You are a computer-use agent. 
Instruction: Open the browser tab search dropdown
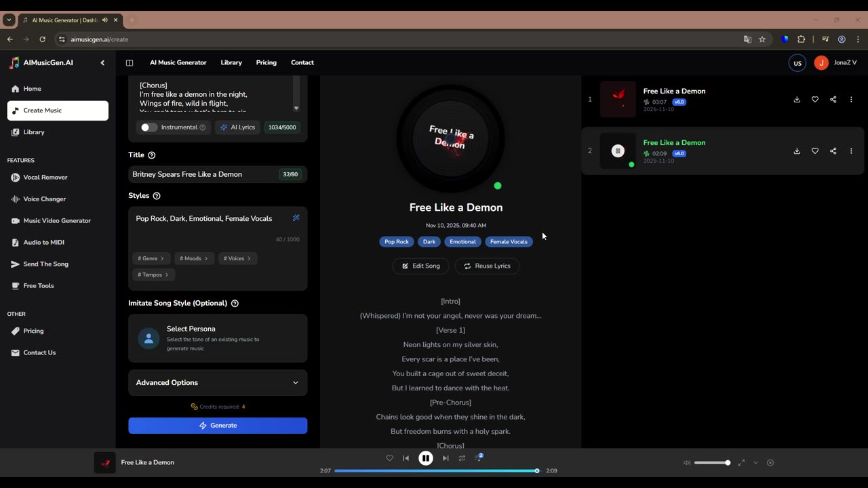point(9,20)
